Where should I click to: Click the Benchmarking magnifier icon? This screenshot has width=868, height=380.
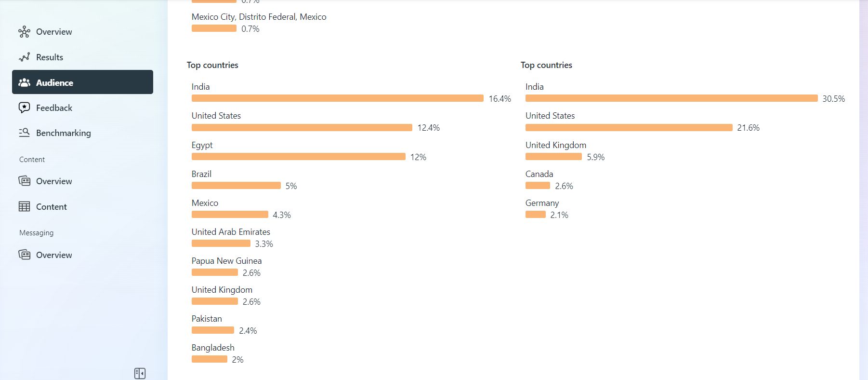pyautogui.click(x=24, y=133)
